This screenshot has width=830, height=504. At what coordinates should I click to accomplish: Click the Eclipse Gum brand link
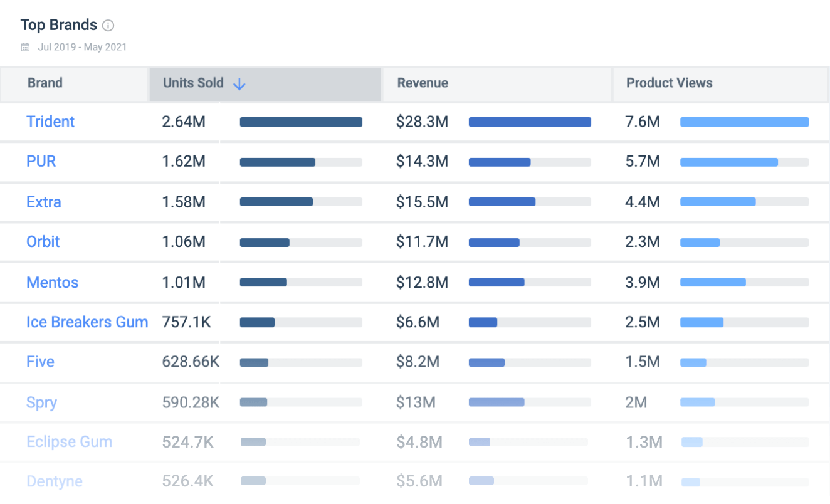[69, 441]
